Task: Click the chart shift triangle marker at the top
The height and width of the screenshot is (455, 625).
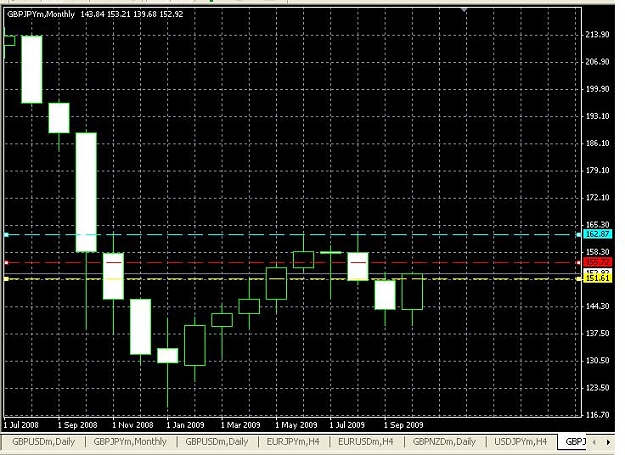Action: point(464,10)
